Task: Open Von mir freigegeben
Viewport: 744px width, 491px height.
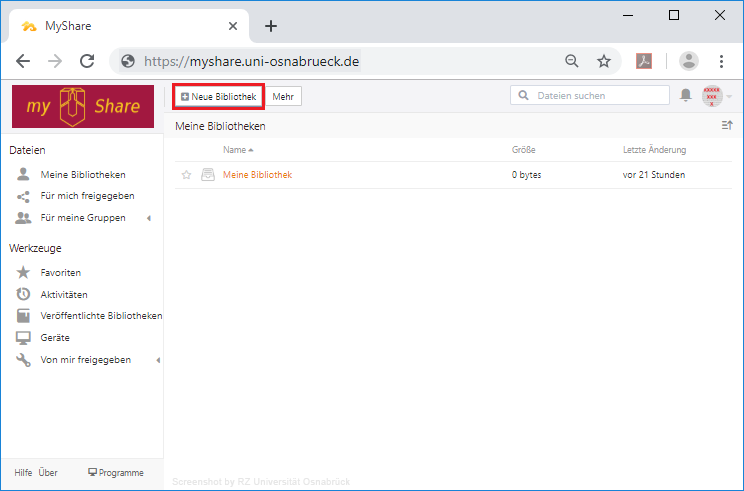Action: tap(85, 360)
